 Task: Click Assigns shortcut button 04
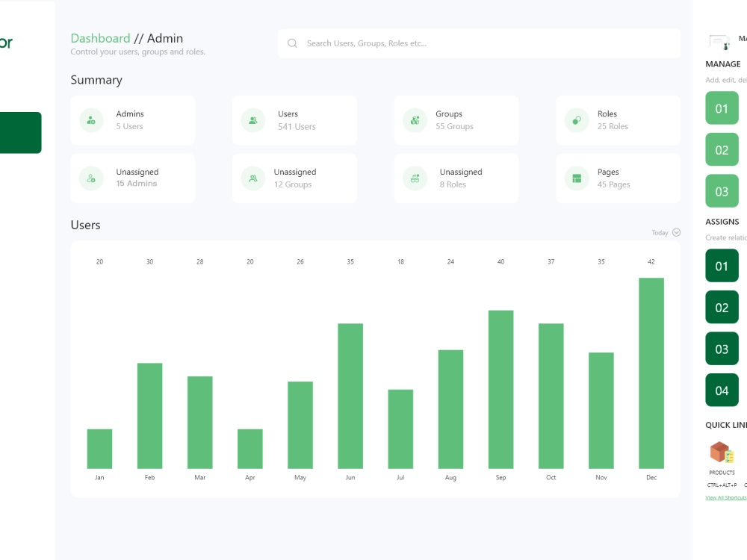[722, 390]
